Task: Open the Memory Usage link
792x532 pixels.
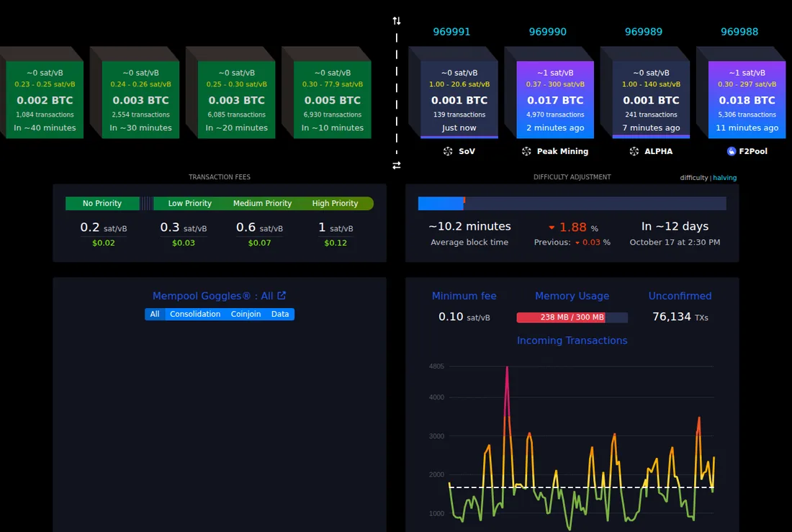Action: [x=572, y=296]
